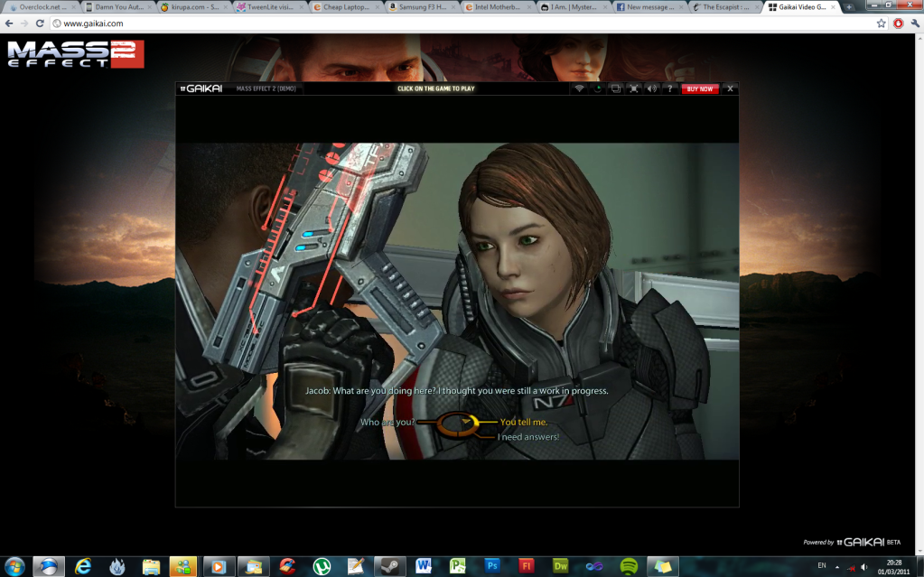The width and height of the screenshot is (924, 577).
Task: Open Windows Explorer folder in taskbar
Action: click(x=151, y=567)
